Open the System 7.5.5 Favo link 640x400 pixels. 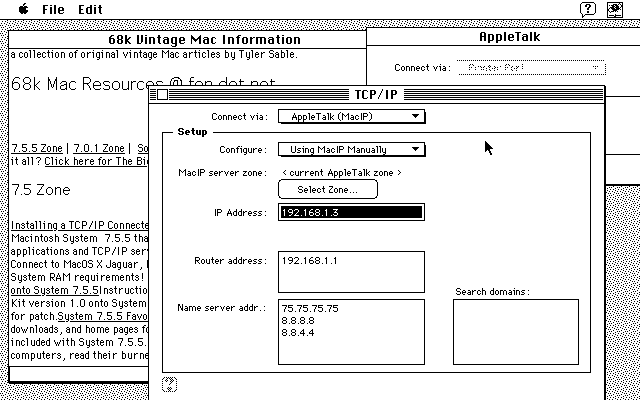click(x=103, y=316)
